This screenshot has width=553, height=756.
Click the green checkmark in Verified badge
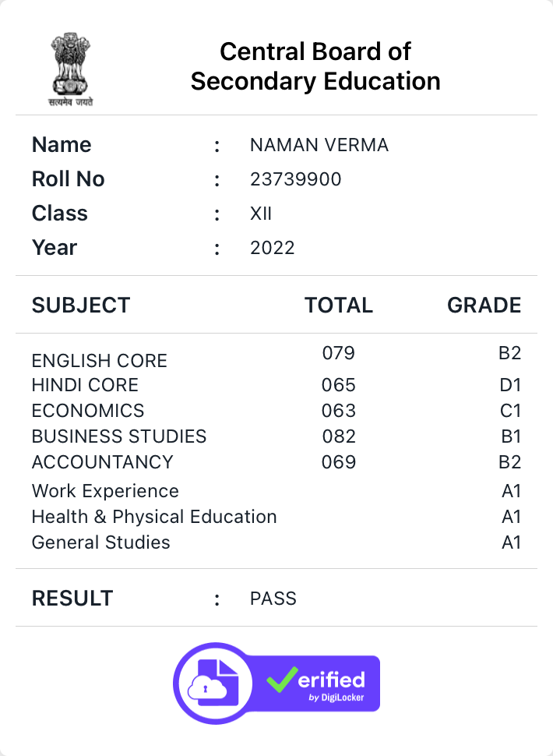point(282,680)
